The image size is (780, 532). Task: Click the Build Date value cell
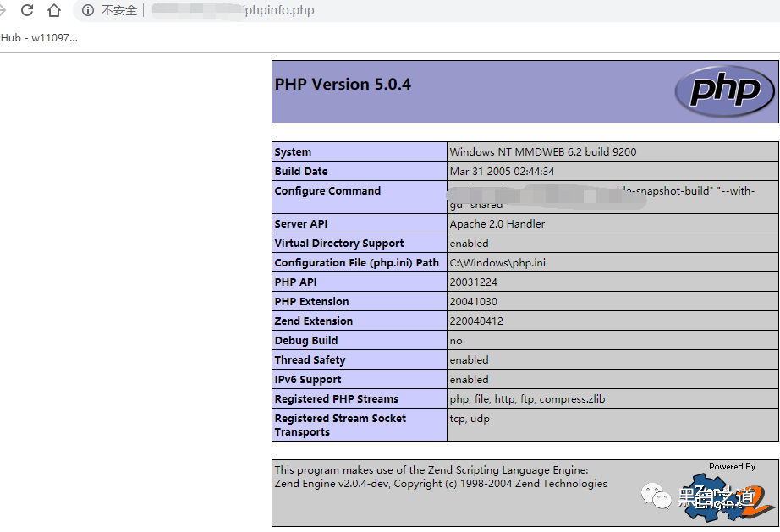pyautogui.click(x=502, y=172)
